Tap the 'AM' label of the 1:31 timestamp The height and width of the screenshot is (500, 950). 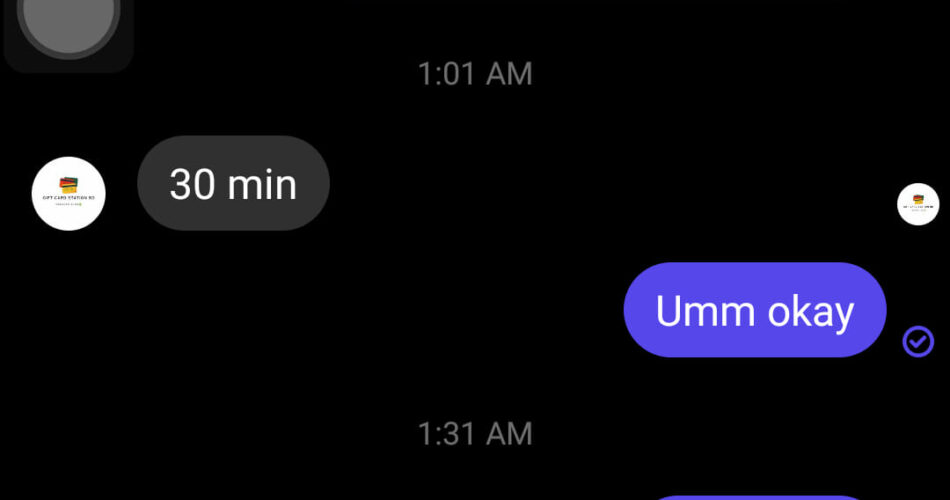pyautogui.click(x=509, y=434)
